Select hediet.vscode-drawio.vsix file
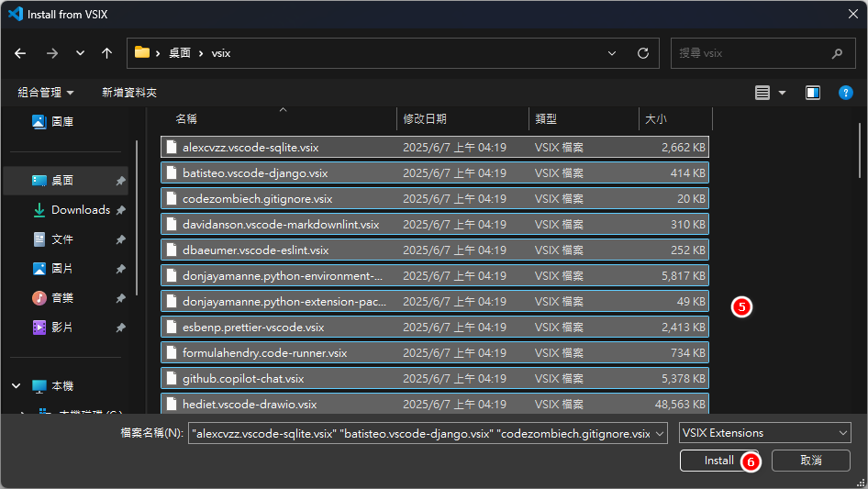The width and height of the screenshot is (868, 489). 435,404
